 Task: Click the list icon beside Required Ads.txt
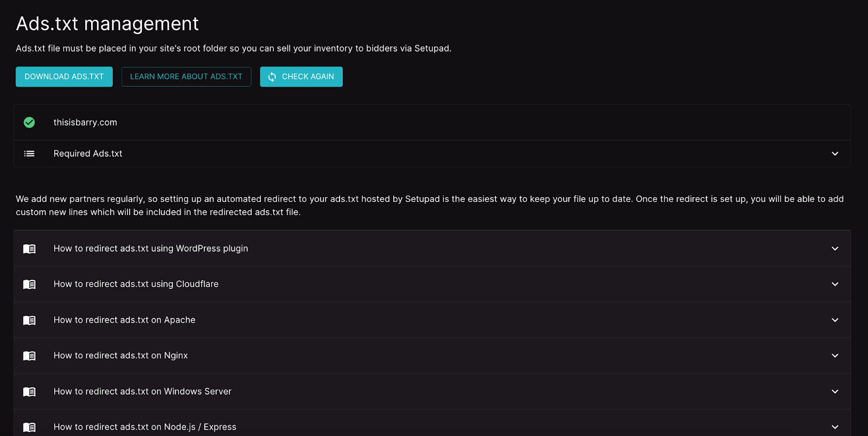click(x=29, y=154)
